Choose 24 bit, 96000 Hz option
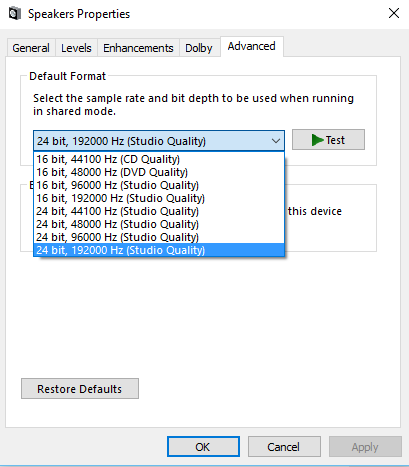Image resolution: width=409 pixels, height=467 pixels. [159, 237]
